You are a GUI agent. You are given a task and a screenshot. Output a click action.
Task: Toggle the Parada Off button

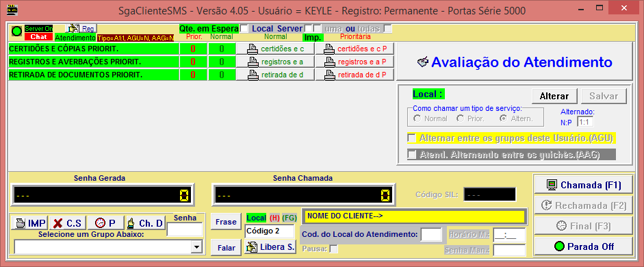coord(583,246)
